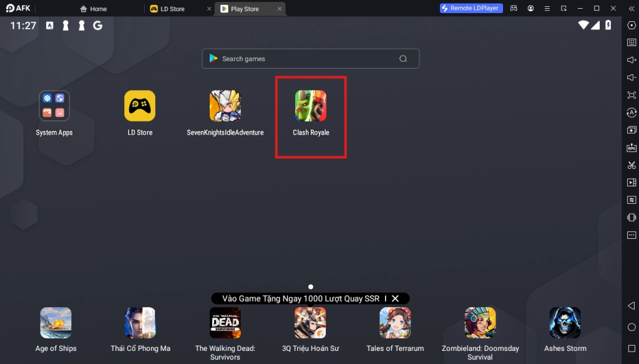This screenshot has height=364, width=639.
Task: Click the Search games field
Action: (x=311, y=59)
